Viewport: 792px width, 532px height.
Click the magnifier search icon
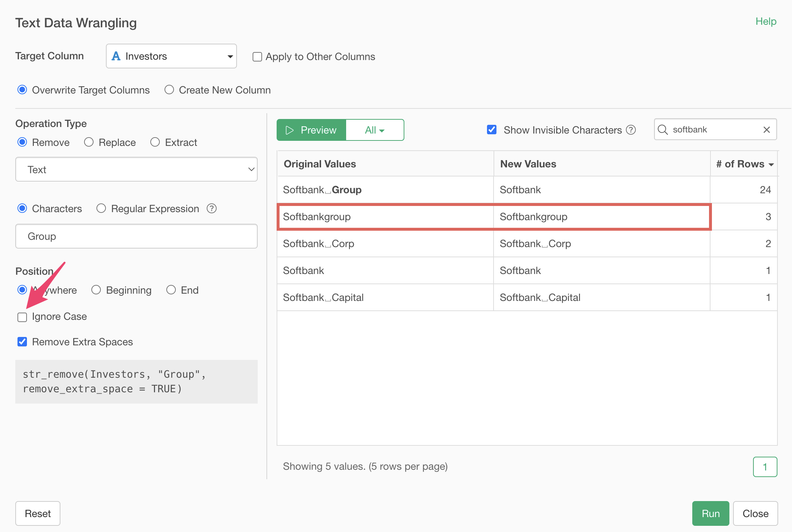pyautogui.click(x=663, y=130)
